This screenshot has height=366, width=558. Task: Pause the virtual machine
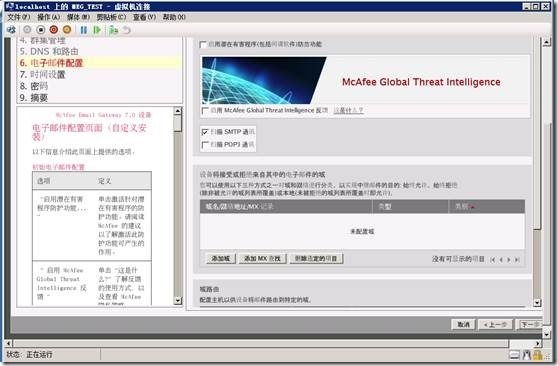point(84,30)
